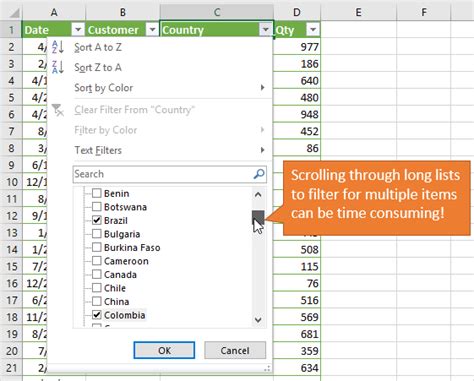Screen dimensions: 474x381
Task: Click the Cancel button
Action: (x=235, y=350)
